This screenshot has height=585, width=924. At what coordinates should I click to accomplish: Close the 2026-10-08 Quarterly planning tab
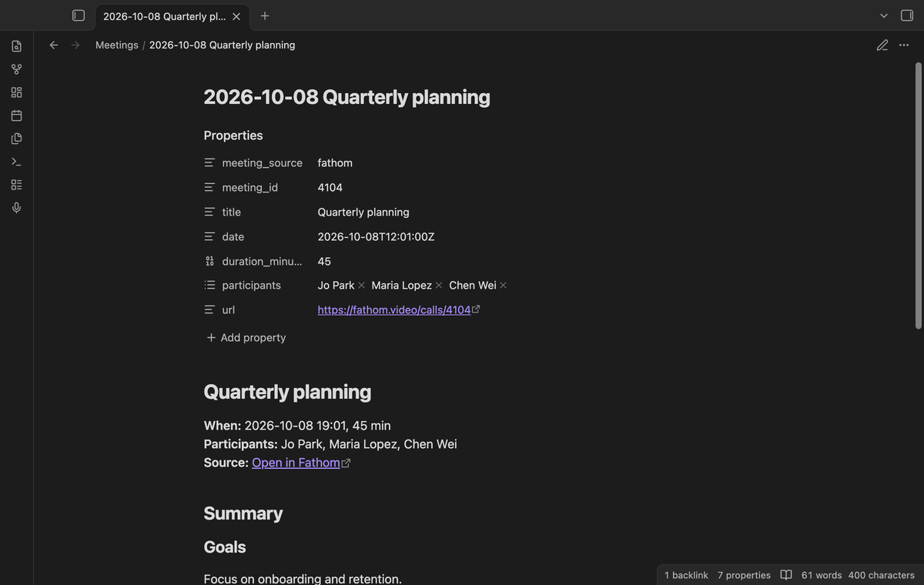click(x=236, y=16)
